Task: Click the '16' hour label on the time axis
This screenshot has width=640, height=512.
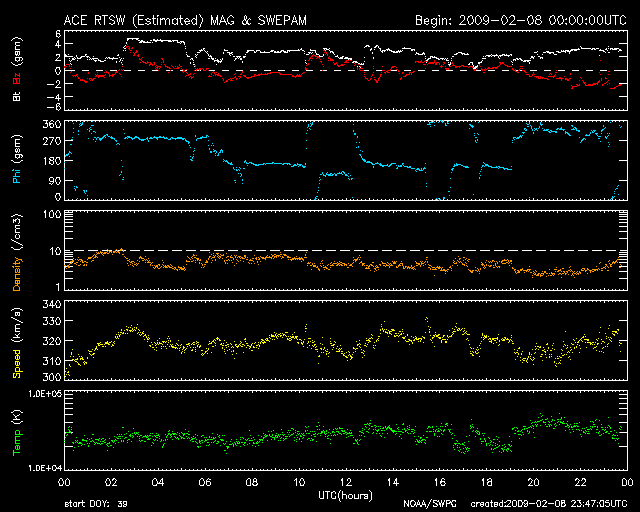Action: click(440, 483)
